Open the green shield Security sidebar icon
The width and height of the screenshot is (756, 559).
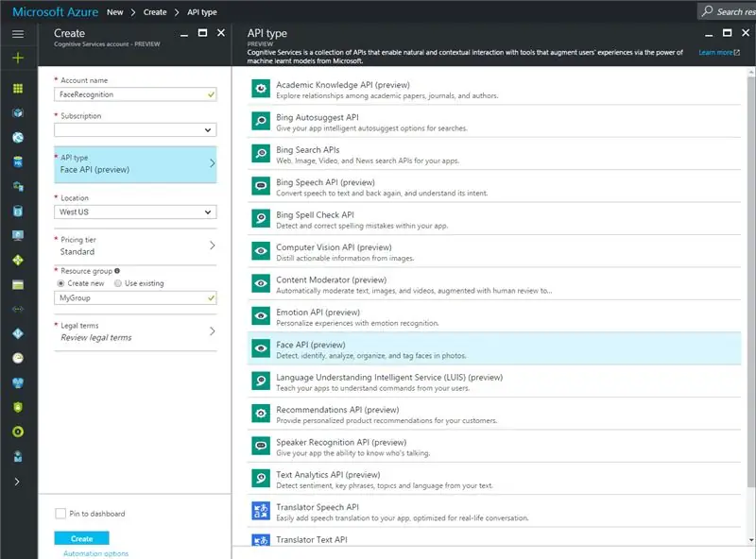click(x=18, y=407)
